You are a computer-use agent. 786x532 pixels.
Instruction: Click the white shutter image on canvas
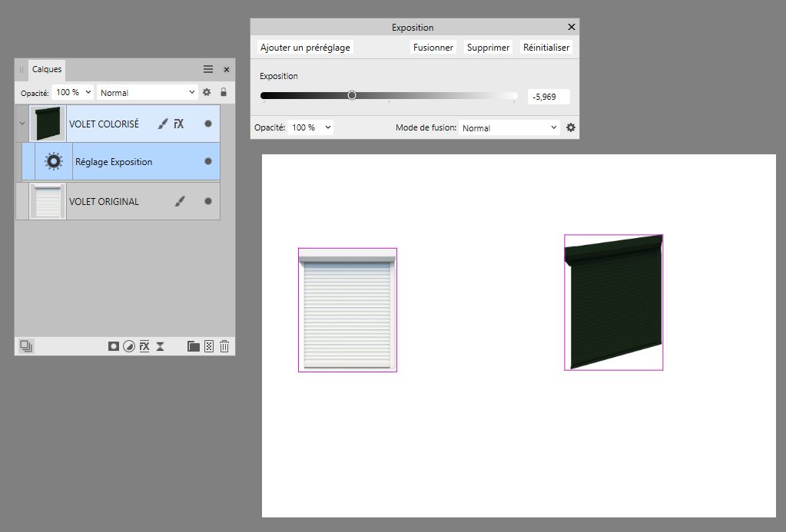[347, 311]
